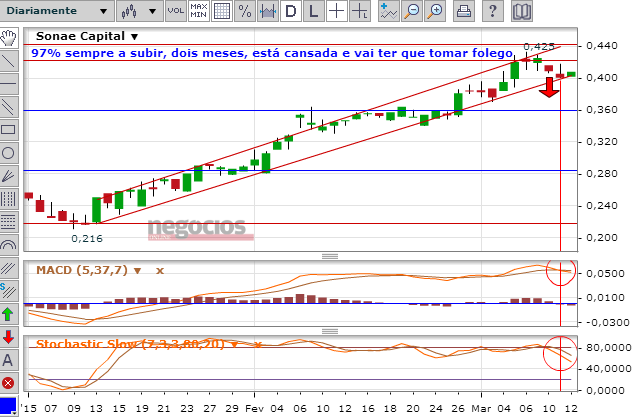635x420 pixels.
Task: Select the horizontal retracement lines tool
Action: pyautogui.click(x=9, y=222)
